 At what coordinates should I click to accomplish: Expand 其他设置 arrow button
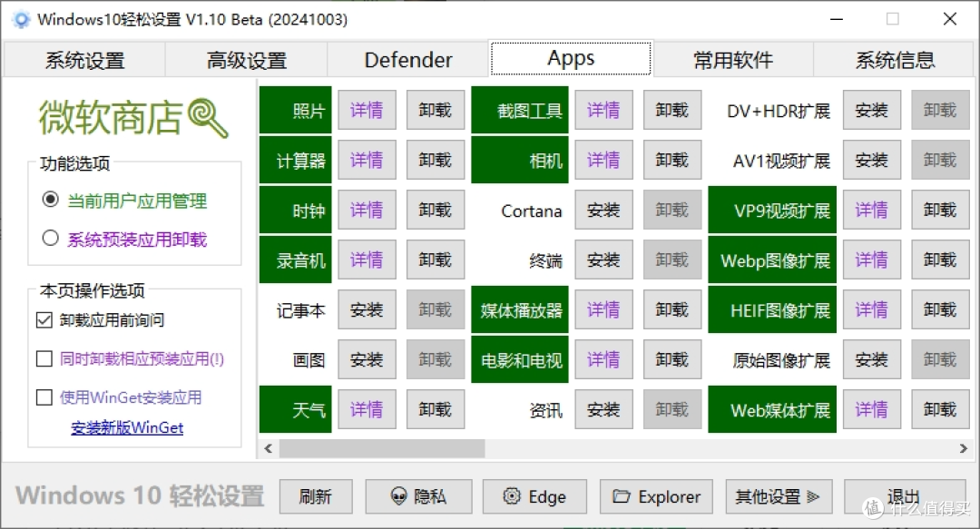[x=779, y=496]
